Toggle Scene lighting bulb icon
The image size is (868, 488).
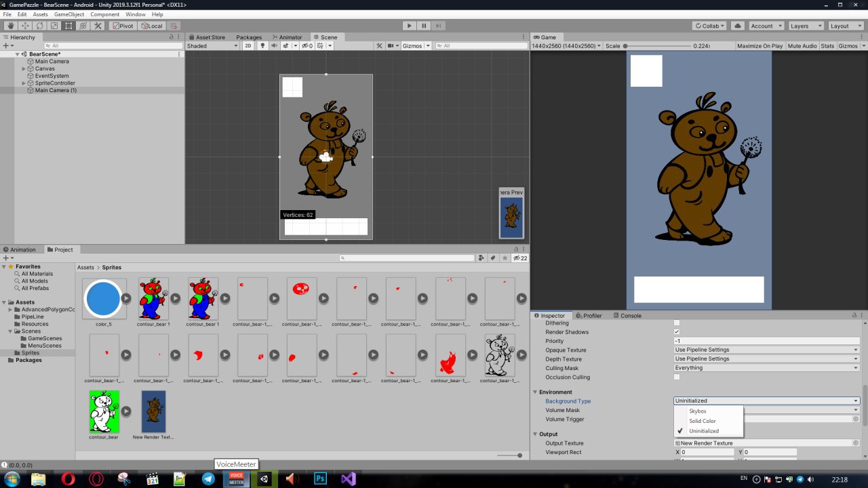coord(264,46)
